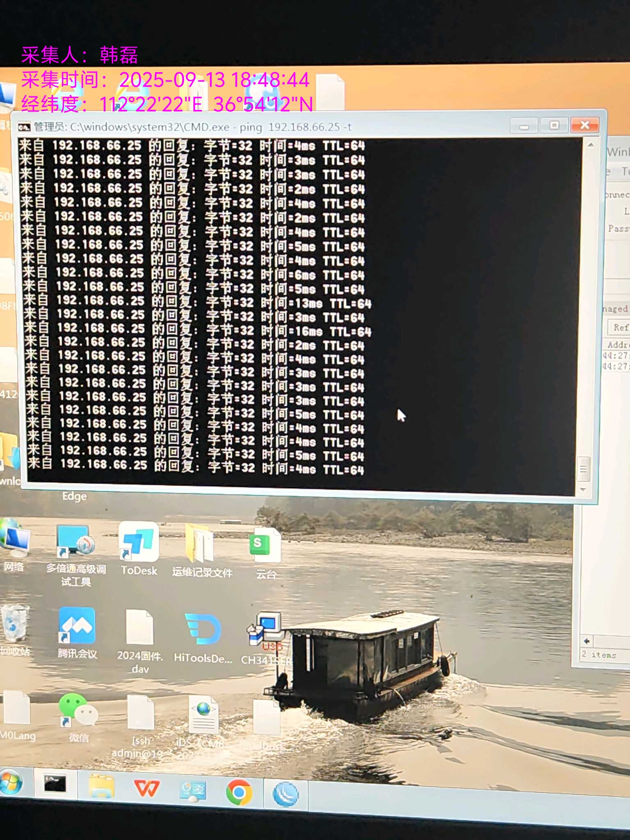The height and width of the screenshot is (840, 630).
Task: Click the CMD window taskbar button
Action: (55, 785)
